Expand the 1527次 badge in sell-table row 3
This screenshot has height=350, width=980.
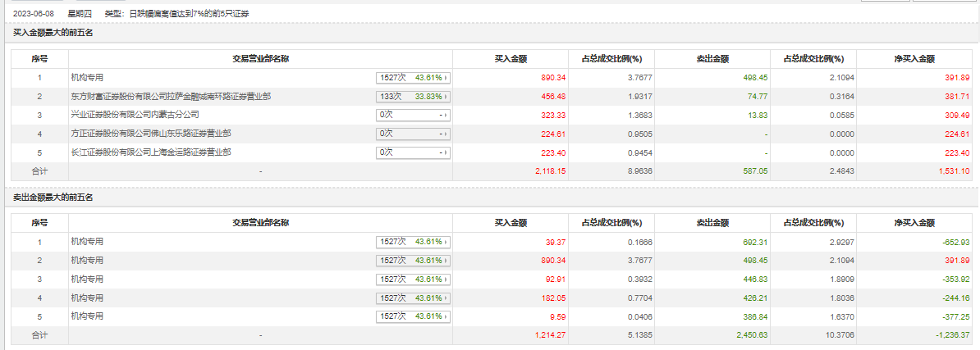tap(414, 280)
